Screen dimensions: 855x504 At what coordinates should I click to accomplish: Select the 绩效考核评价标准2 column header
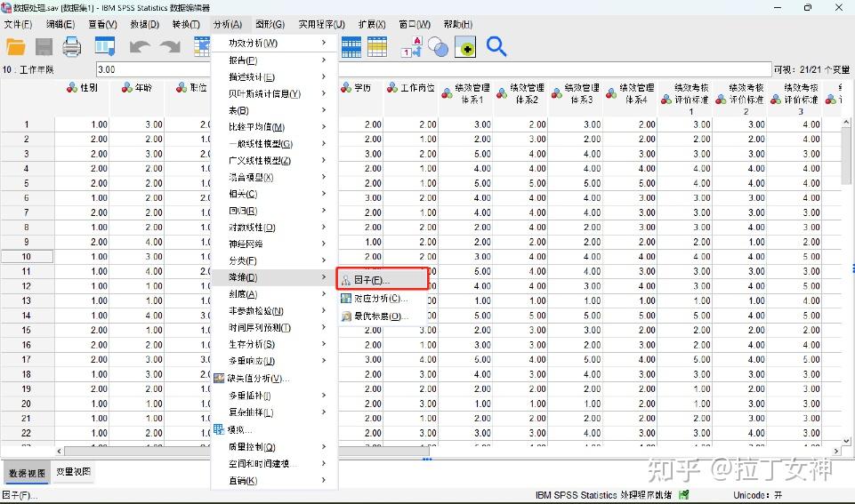(740, 100)
